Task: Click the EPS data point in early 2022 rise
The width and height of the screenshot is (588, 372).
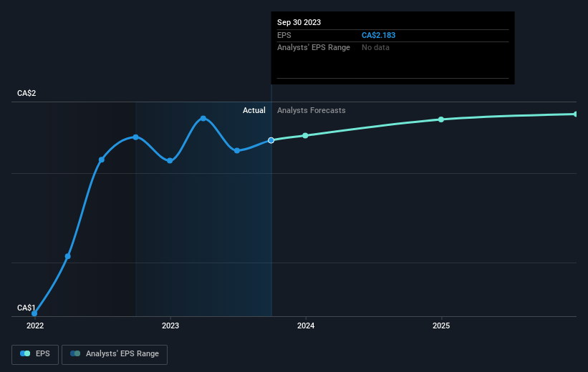Action: click(68, 256)
